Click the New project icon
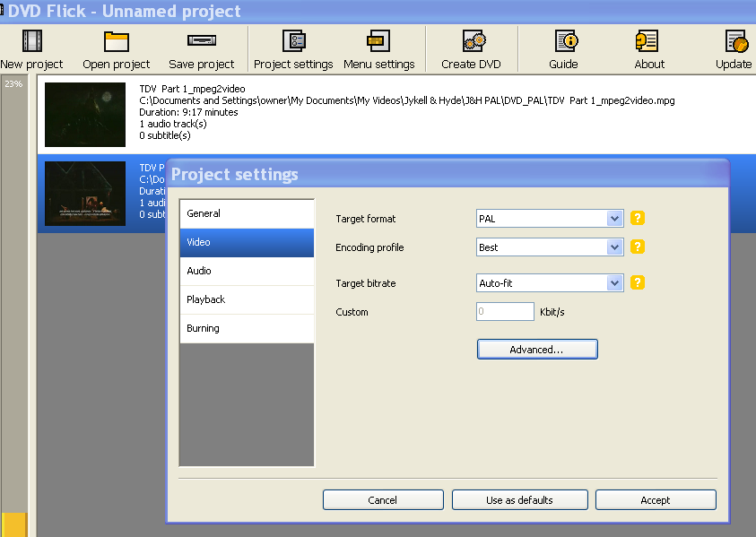The image size is (756, 537). tap(31, 41)
